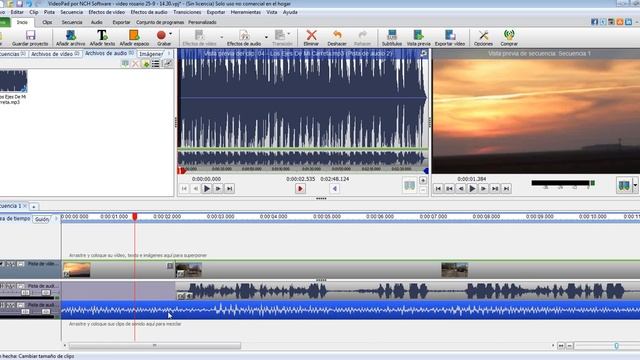Screen dimensions: 640x360
Task: Open the Transiciones menu
Action: 187,12
